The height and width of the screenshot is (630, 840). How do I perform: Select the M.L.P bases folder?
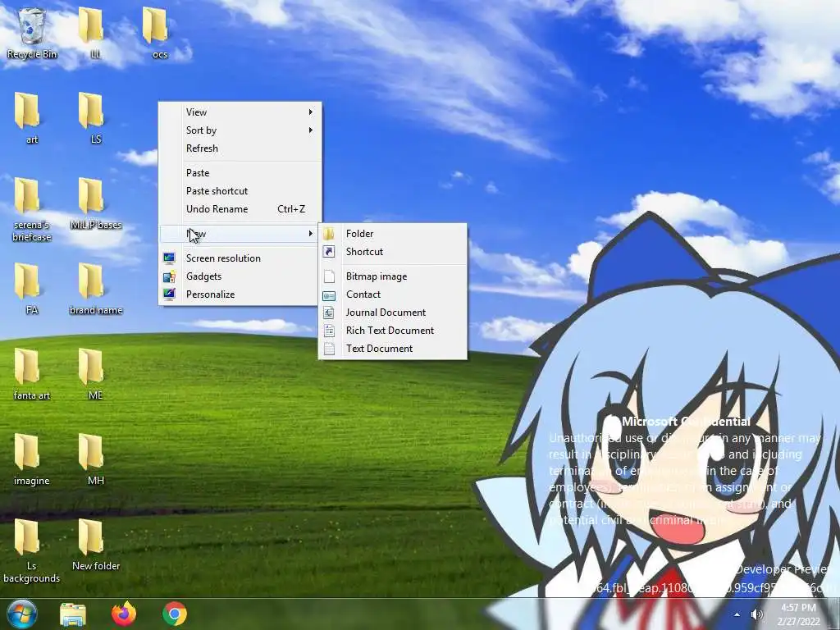pos(95,203)
